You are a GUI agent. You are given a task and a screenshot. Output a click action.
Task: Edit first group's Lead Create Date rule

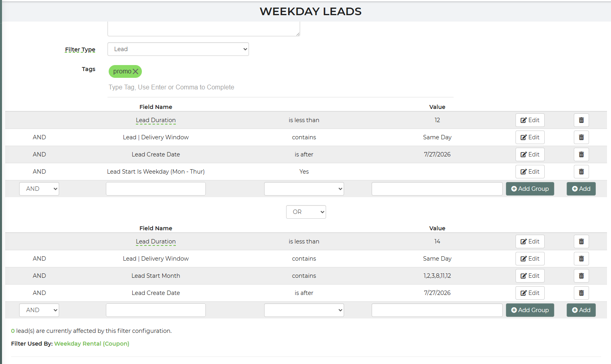click(x=530, y=154)
